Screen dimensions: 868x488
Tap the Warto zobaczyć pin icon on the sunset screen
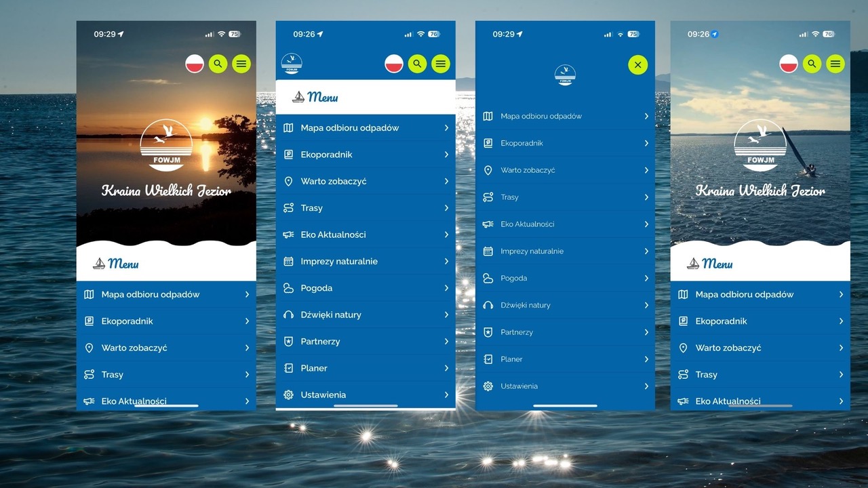tap(89, 348)
